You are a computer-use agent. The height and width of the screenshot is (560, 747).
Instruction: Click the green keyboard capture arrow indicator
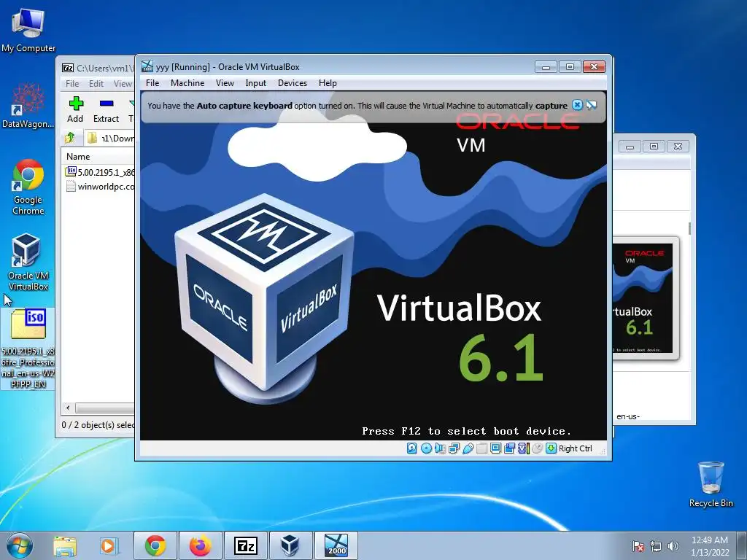pos(551,448)
